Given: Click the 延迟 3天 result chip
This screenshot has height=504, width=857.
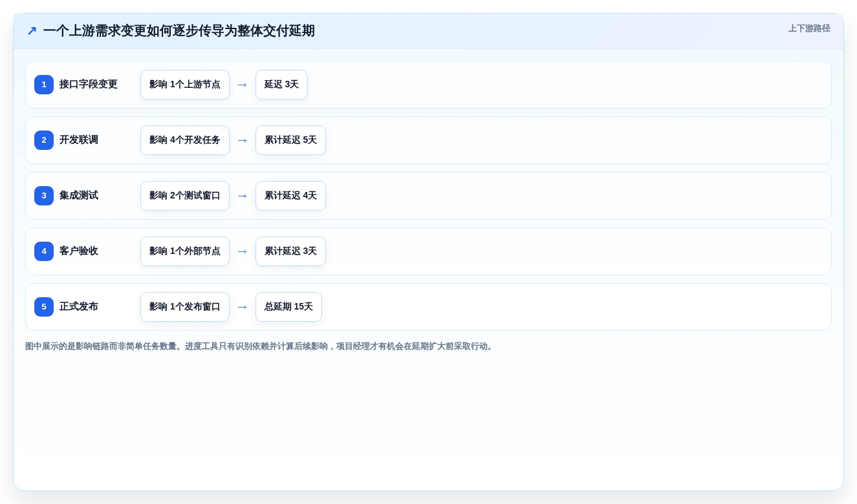Looking at the screenshot, I should pyautogui.click(x=281, y=85).
